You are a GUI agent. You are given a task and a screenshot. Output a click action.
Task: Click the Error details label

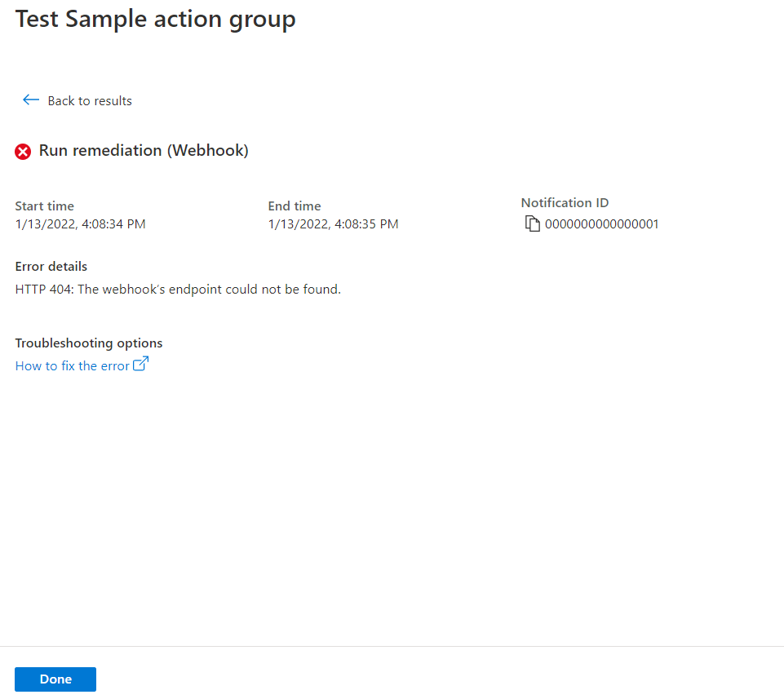51,267
